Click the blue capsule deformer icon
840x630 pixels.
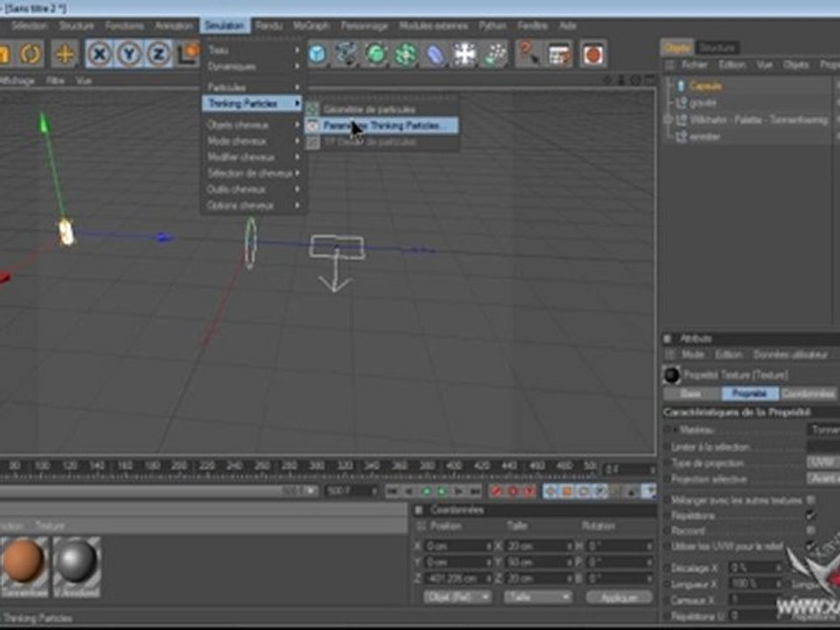[x=435, y=54]
